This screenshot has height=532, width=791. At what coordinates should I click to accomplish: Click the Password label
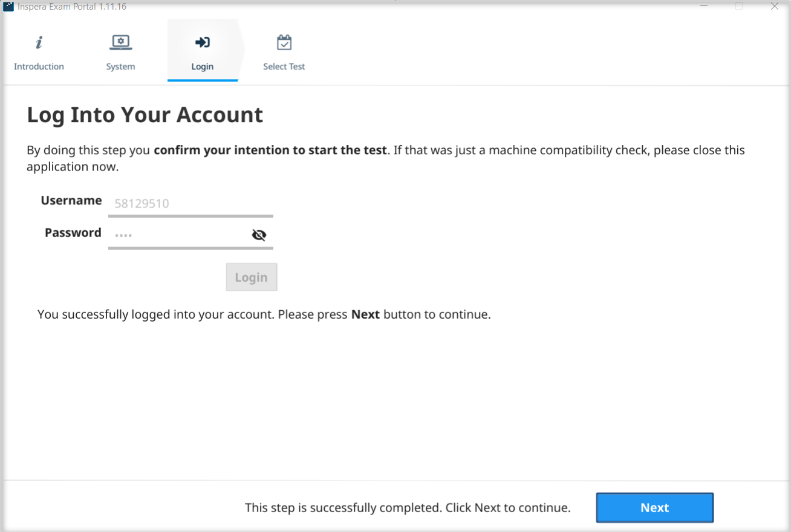(x=73, y=233)
